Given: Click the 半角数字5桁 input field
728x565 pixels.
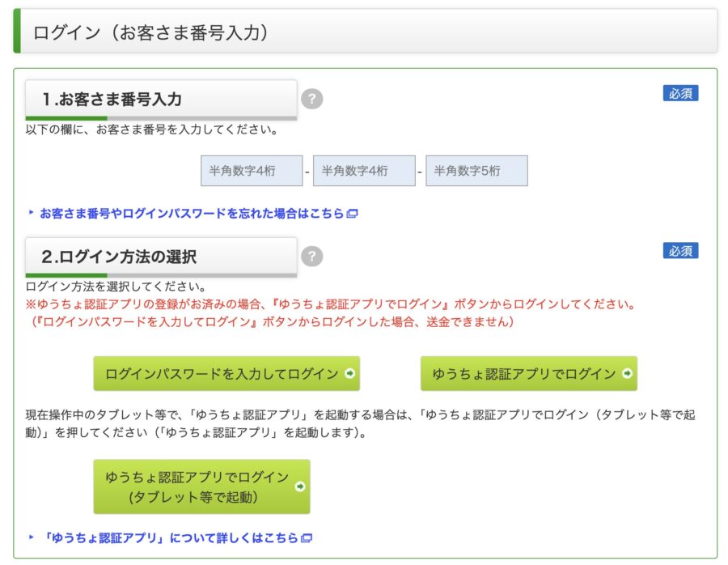Looking at the screenshot, I should coord(476,171).
